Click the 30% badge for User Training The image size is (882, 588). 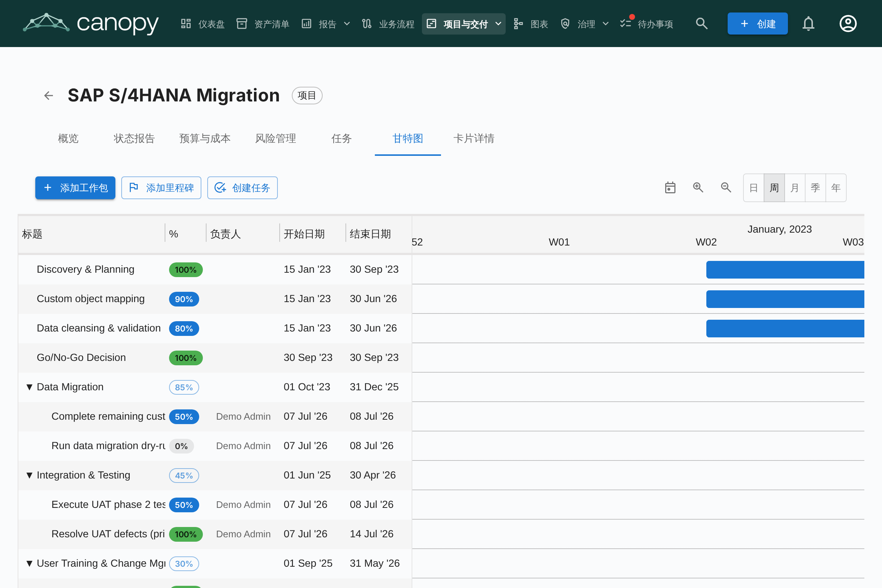point(184,563)
